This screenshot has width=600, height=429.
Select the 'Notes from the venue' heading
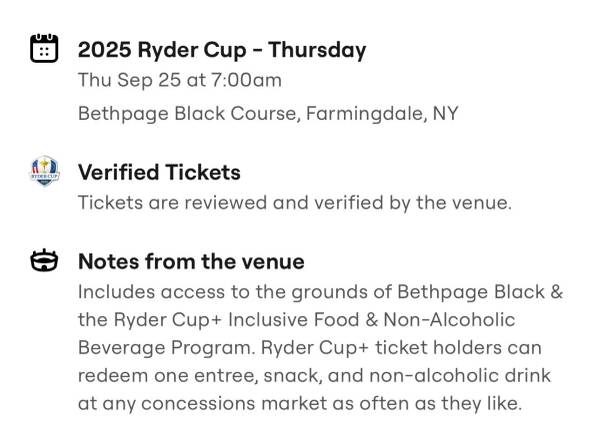pyautogui.click(x=191, y=262)
